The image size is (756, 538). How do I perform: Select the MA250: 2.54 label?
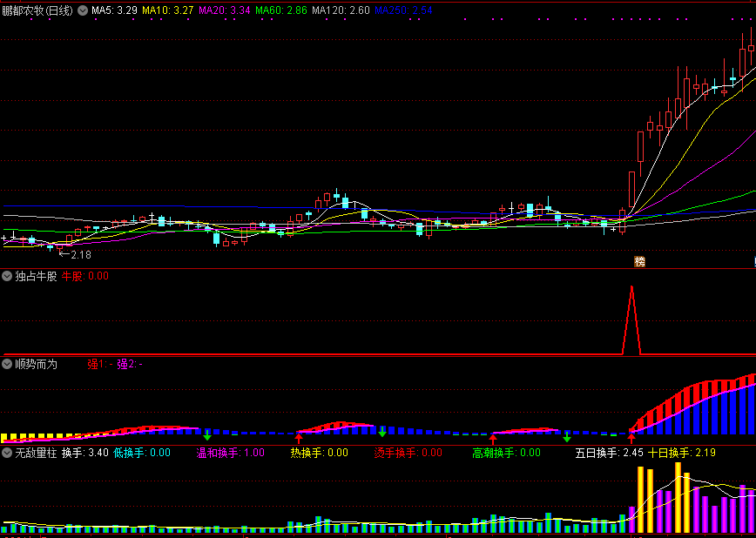point(403,10)
